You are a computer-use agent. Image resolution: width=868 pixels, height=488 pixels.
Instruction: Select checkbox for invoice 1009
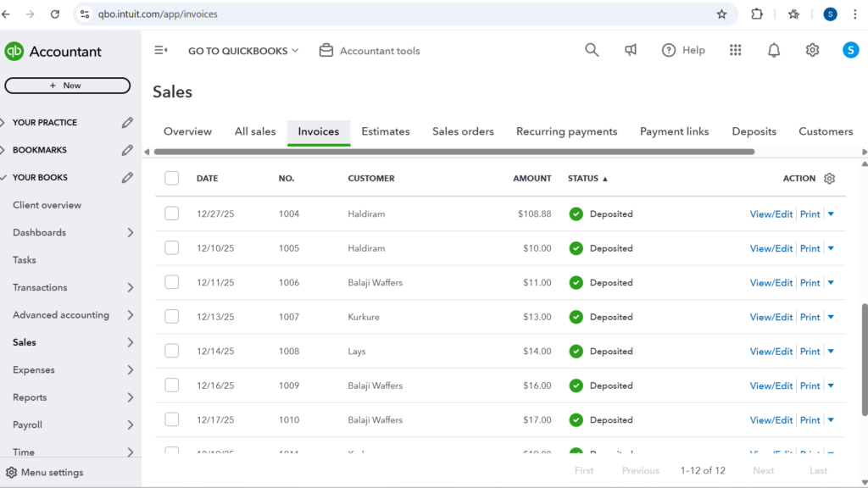(x=171, y=385)
